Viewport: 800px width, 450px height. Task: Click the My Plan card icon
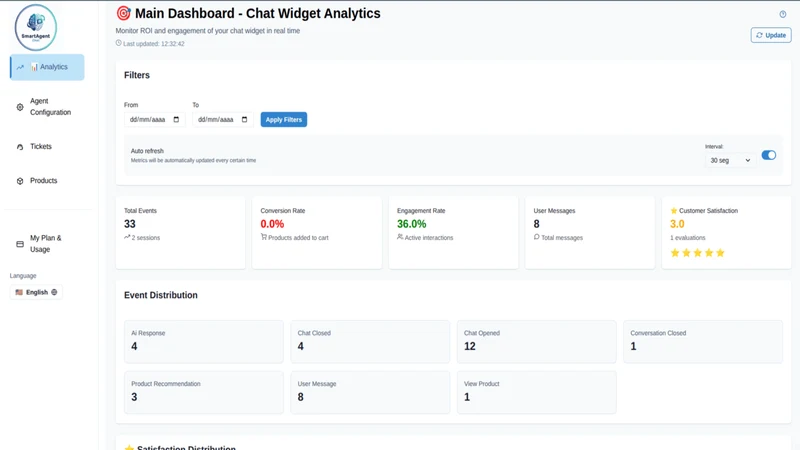tap(20, 244)
